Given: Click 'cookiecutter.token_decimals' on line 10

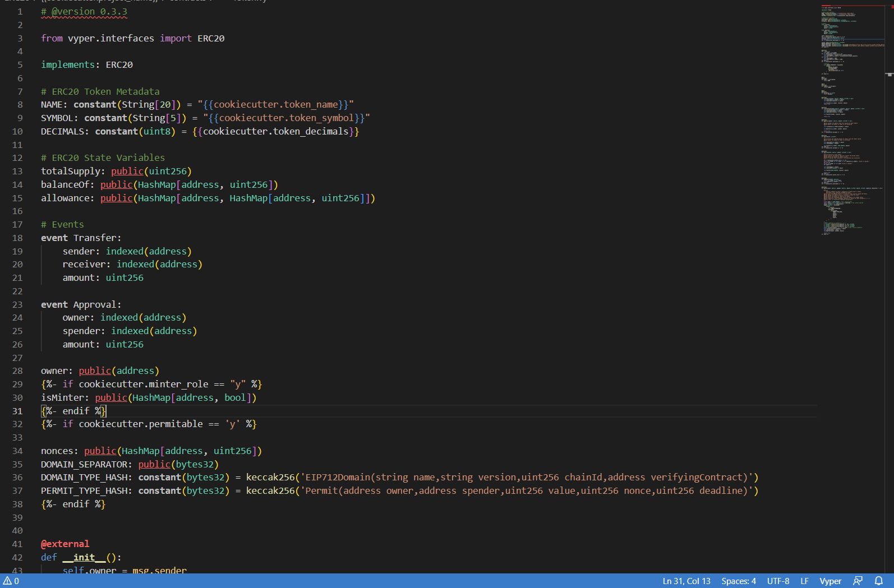Looking at the screenshot, I should 276,131.
